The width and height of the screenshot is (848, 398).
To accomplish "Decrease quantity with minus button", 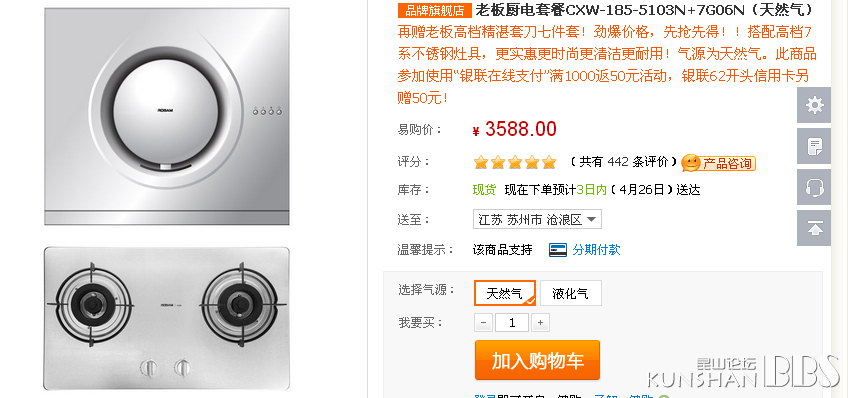I will 483,323.
